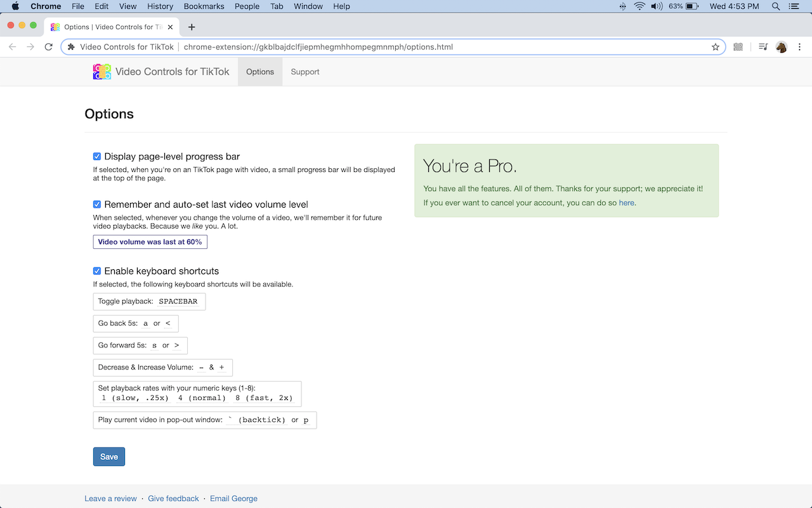Screen dimensions: 812x508
Task: Click the Give feedback link
Action: click(x=173, y=498)
